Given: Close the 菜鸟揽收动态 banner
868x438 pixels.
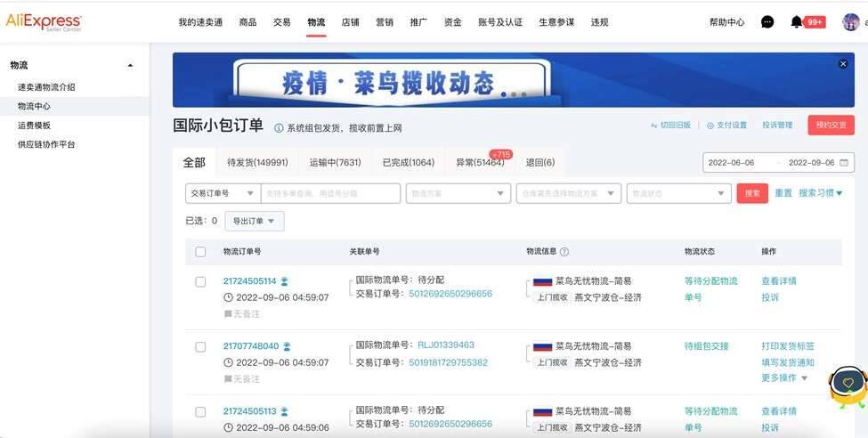Looking at the screenshot, I should point(843,64).
